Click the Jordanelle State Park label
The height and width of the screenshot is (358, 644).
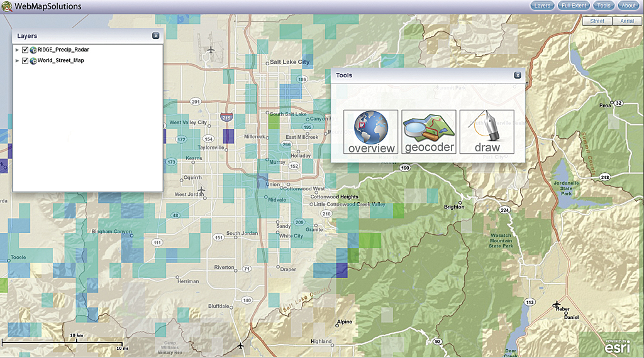coord(567,188)
